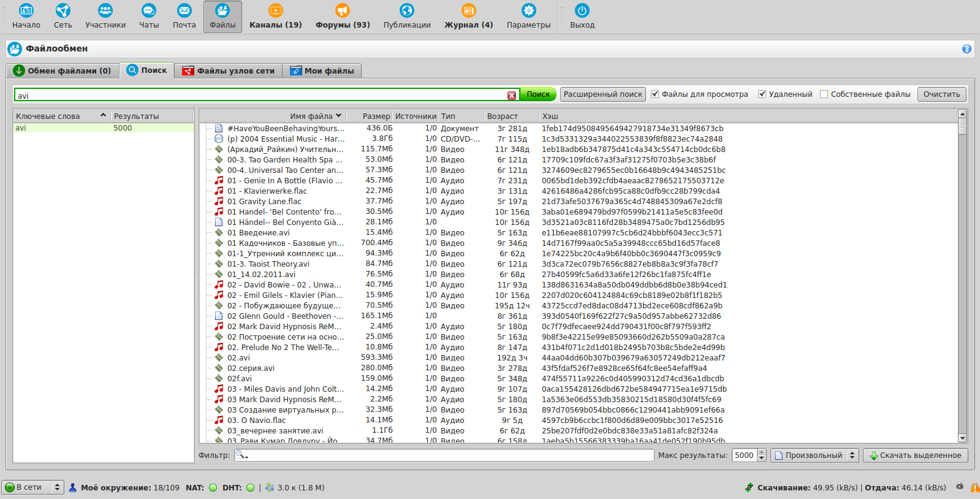Screen dimensions: 980x499
Task: Select the file 02.серия.avi
Action: pos(251,368)
